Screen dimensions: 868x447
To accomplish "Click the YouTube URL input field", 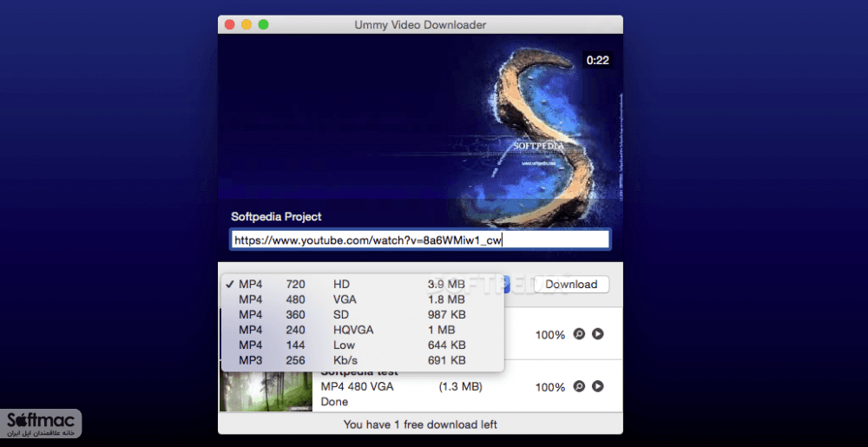I will [420, 240].
